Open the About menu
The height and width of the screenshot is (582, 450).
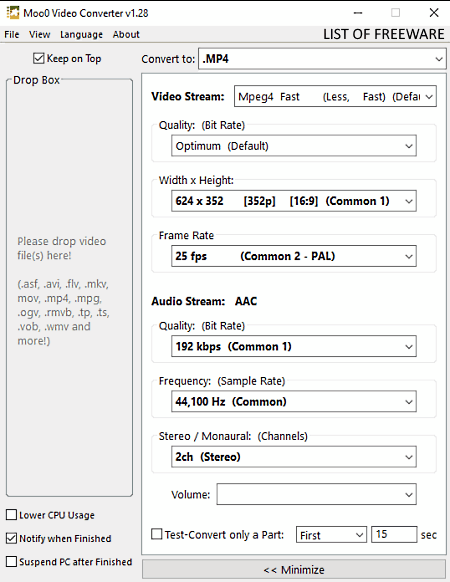point(126,35)
